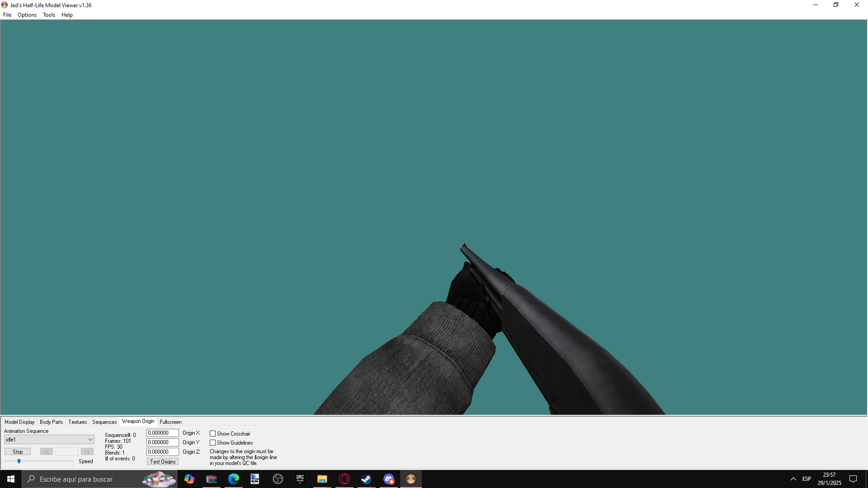The width and height of the screenshot is (868, 488).
Task: Start Epic Games Launcher
Action: 300,479
